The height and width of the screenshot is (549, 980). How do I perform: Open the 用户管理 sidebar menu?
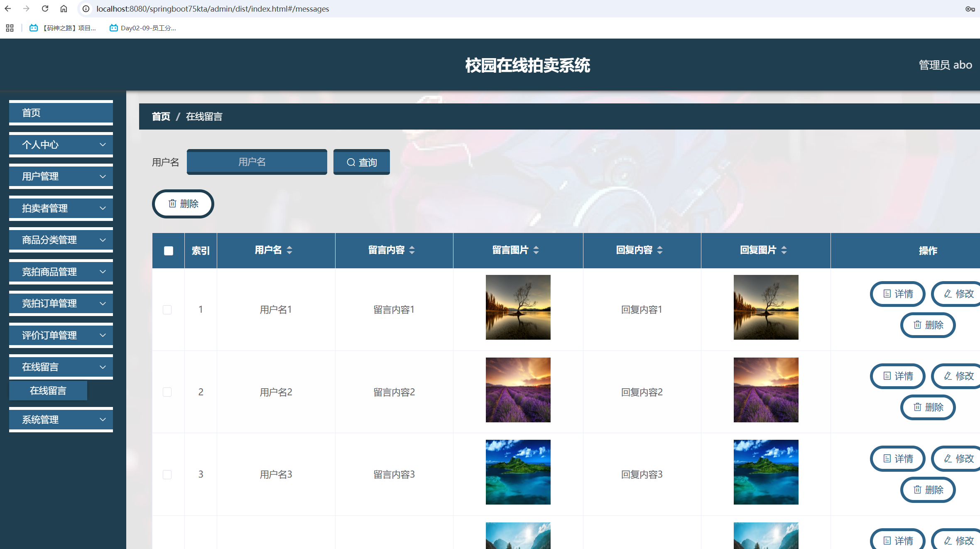point(61,176)
